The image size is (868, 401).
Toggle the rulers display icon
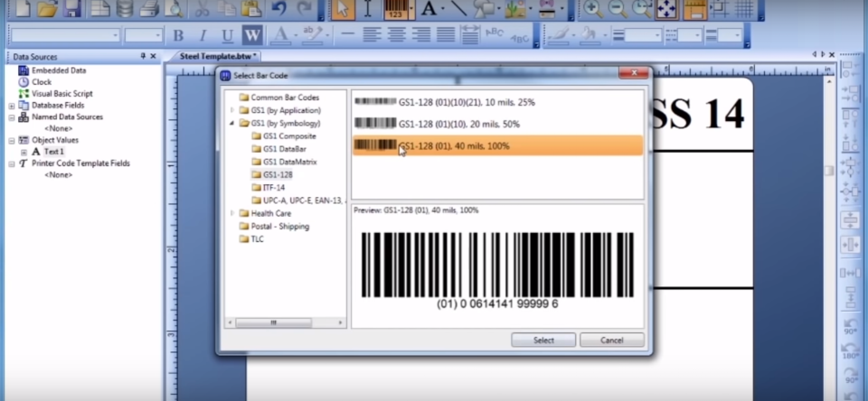695,8
